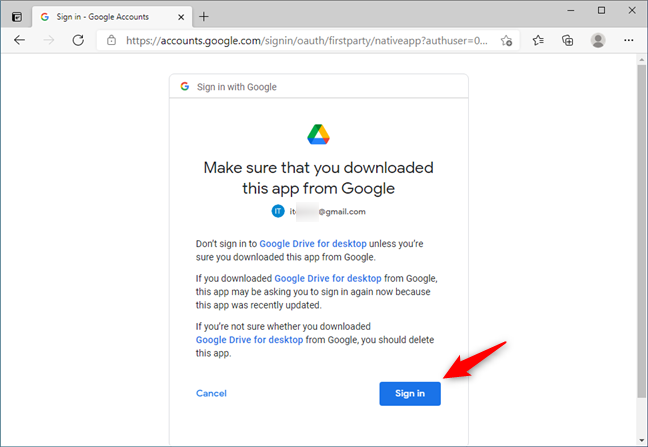Open Google Drive for desktop link after 'If you downloaded'

(328, 278)
